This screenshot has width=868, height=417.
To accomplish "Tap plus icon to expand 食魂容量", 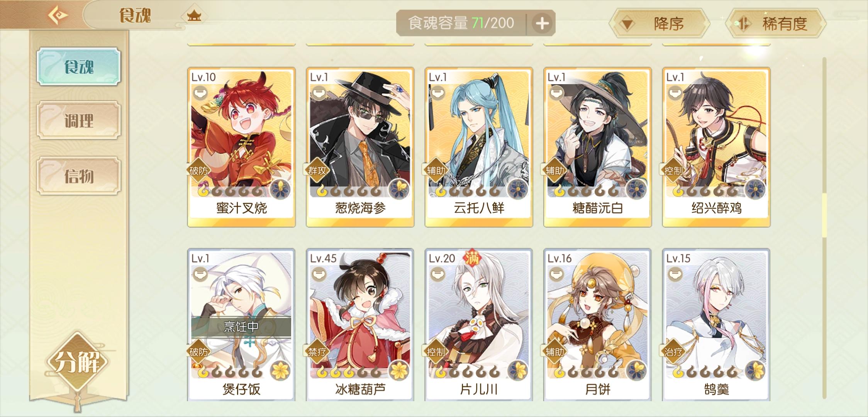I will pyautogui.click(x=542, y=23).
